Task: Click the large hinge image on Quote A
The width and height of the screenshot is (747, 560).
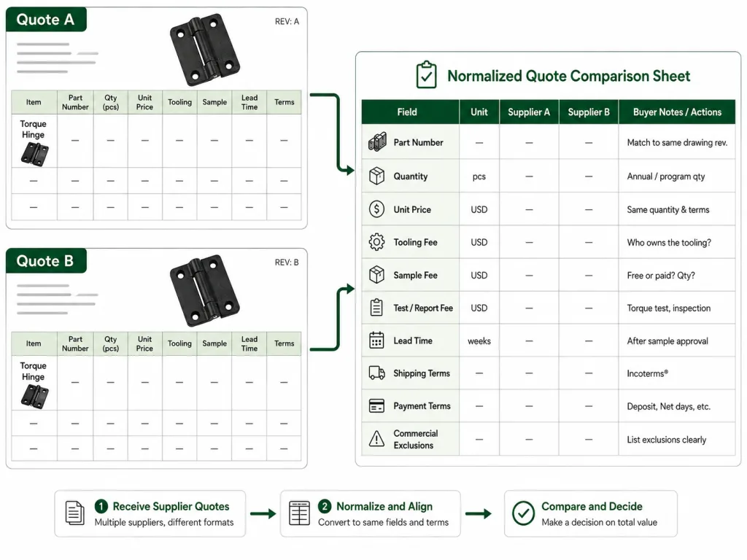Action: (204, 50)
